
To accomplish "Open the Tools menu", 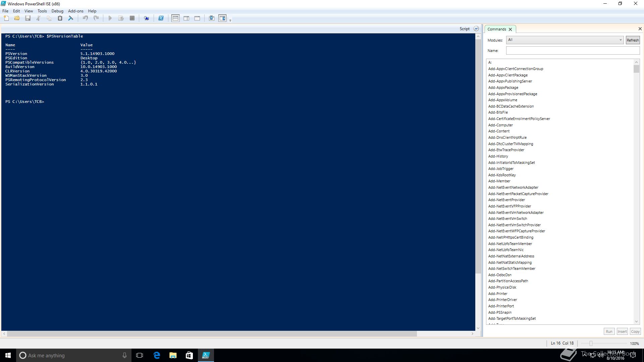I will pos(42,11).
